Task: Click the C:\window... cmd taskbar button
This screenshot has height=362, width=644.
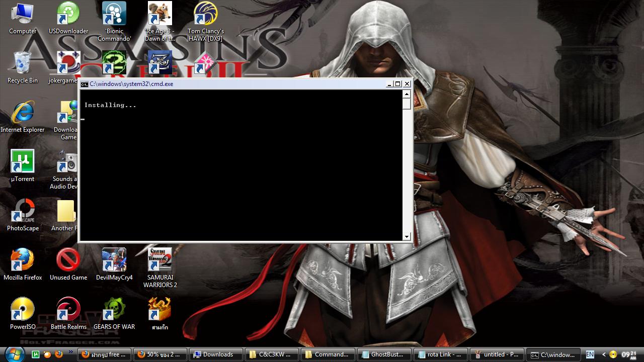Action: click(553, 354)
